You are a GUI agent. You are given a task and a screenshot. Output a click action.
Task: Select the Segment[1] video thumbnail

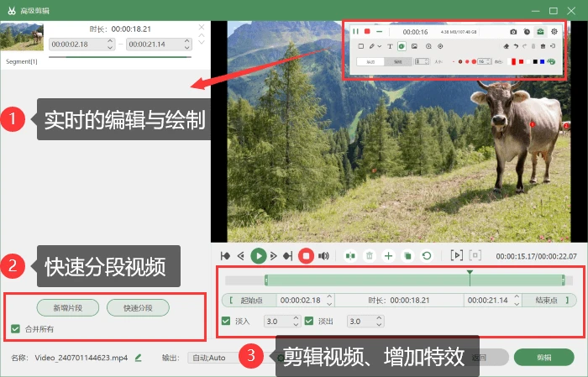point(22,36)
